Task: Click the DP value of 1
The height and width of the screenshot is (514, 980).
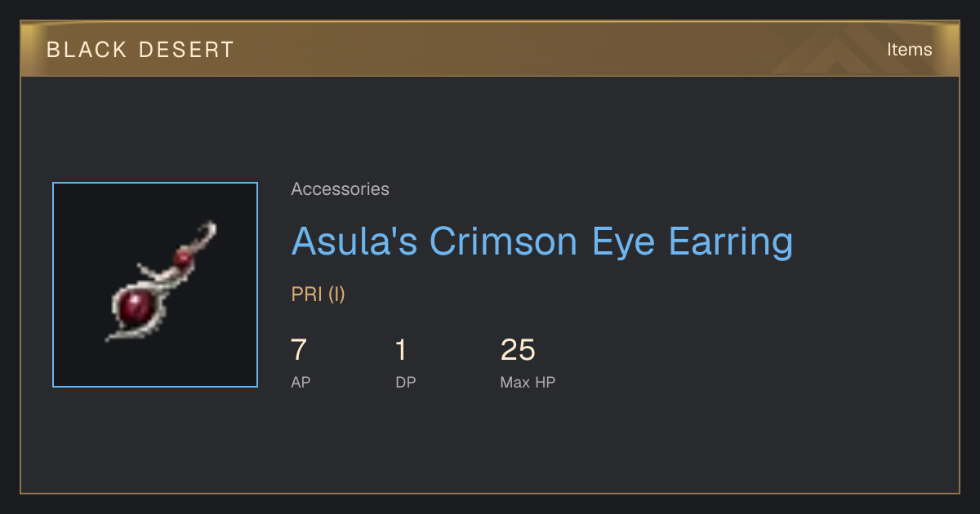Action: [x=400, y=350]
